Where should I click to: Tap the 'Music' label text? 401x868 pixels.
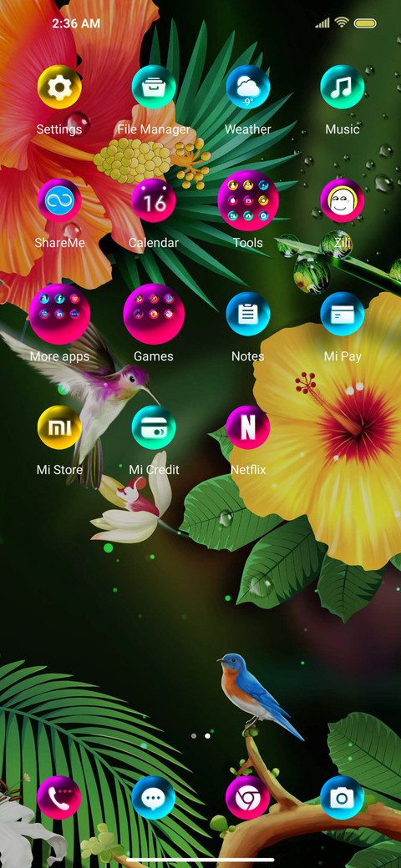tap(343, 129)
